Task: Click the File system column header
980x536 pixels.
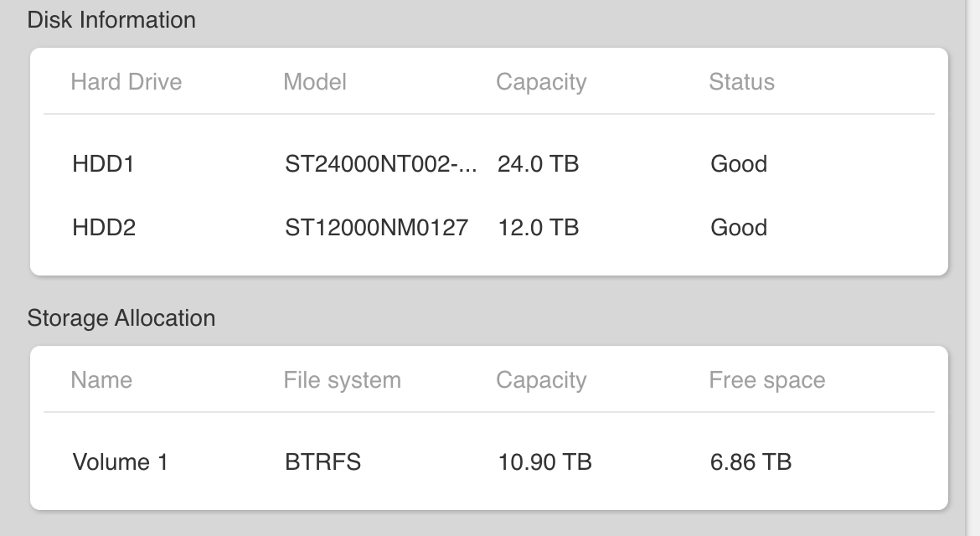Action: (x=343, y=380)
